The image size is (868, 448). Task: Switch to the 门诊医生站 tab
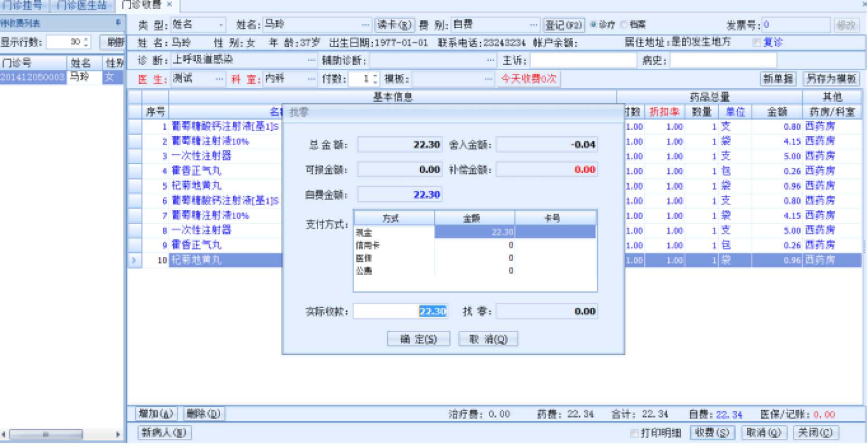(x=81, y=5)
